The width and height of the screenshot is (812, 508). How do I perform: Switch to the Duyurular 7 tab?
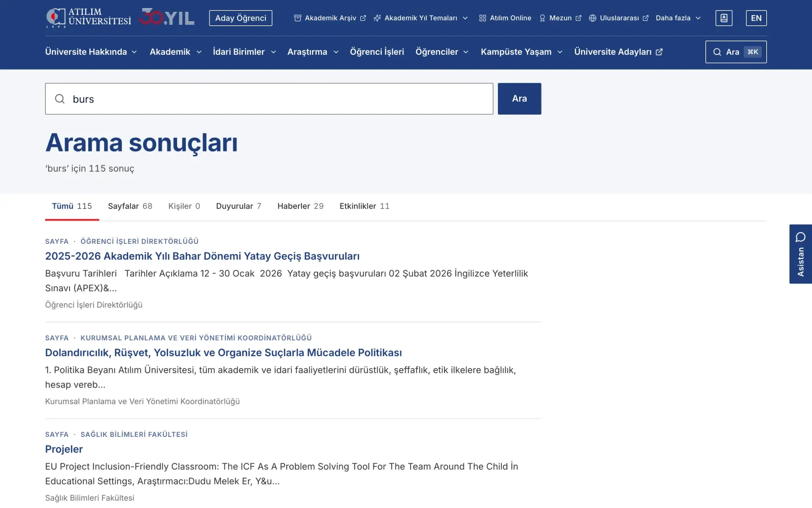coord(239,206)
